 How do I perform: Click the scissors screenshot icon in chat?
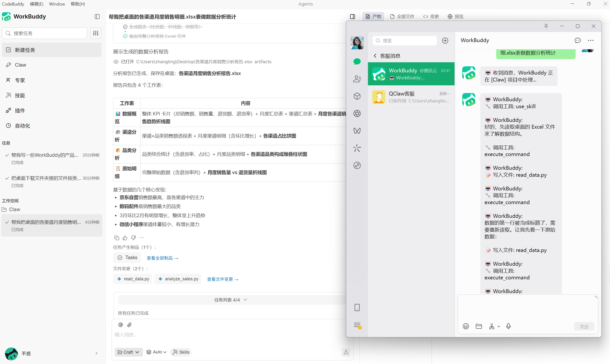click(x=492, y=326)
